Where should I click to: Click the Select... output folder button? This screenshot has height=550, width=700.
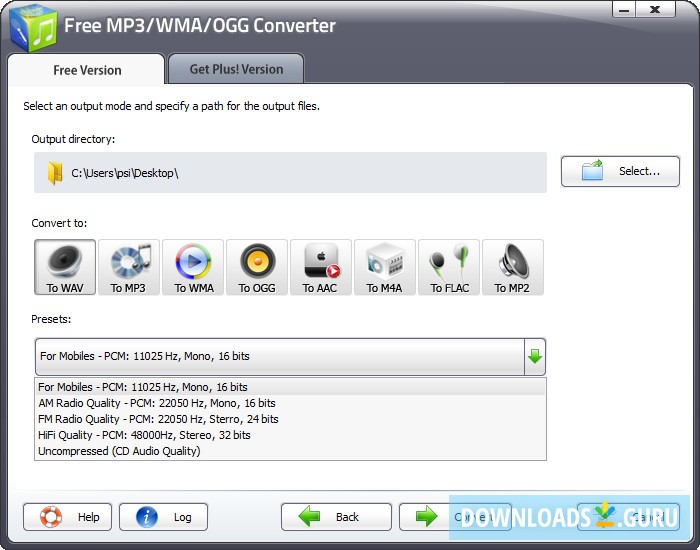point(620,171)
